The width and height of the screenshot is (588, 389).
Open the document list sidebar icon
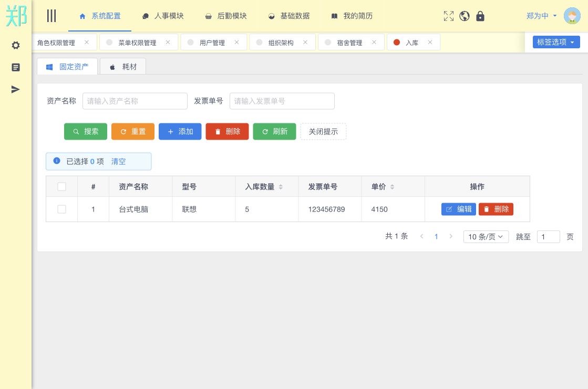pyautogui.click(x=15, y=67)
